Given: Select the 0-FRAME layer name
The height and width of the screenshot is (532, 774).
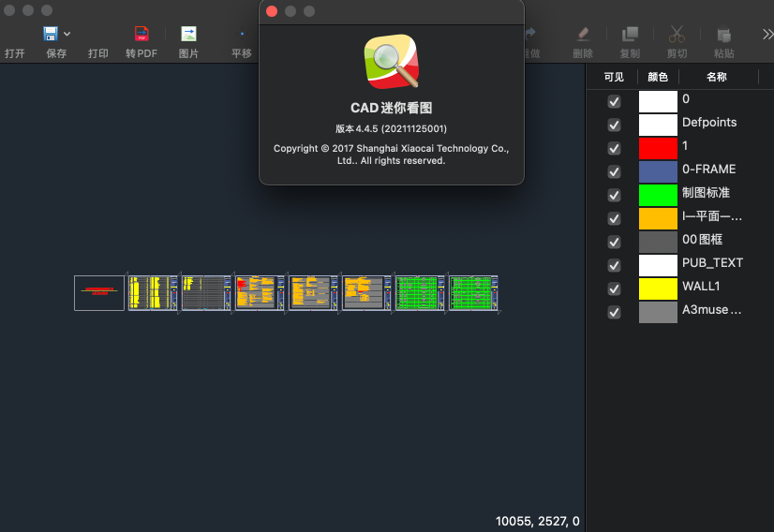Looking at the screenshot, I should coord(708,170).
